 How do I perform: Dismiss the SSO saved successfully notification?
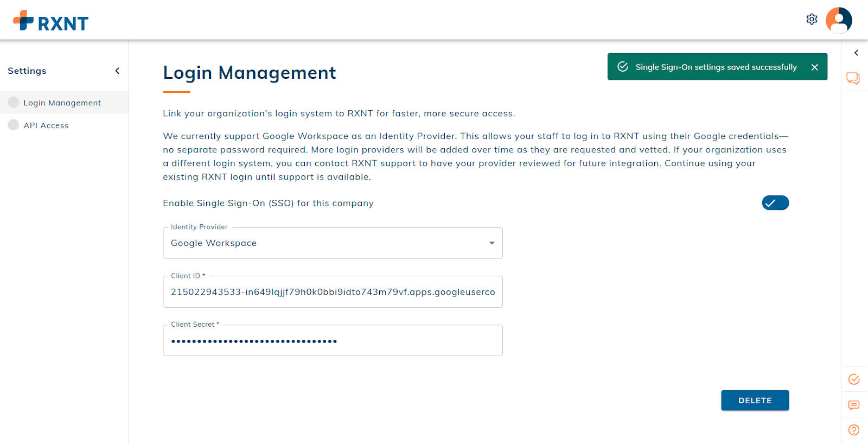(x=814, y=67)
